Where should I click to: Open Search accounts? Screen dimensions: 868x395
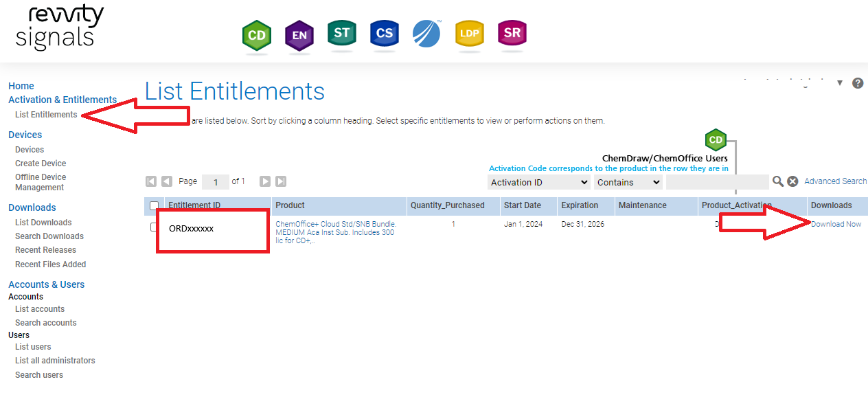click(46, 323)
